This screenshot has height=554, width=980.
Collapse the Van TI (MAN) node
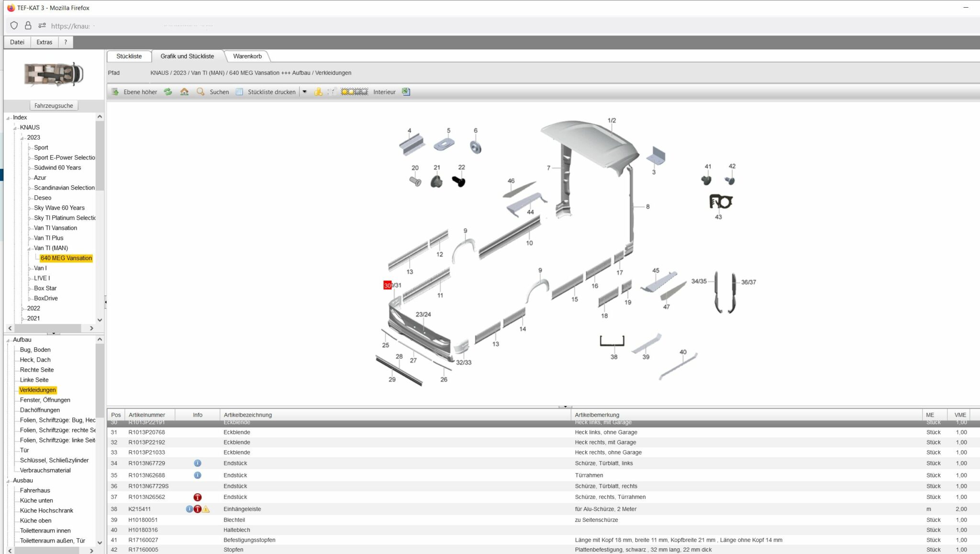(30, 249)
